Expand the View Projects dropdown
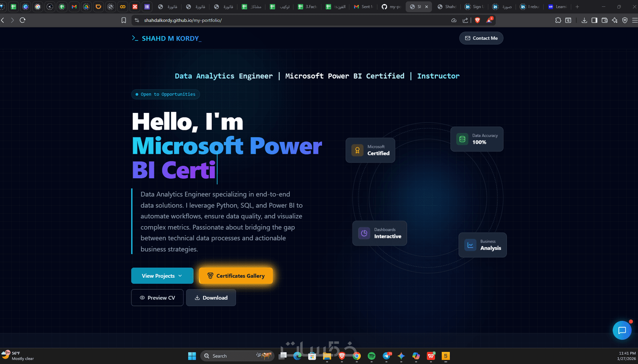Viewport: 638px width, 364px height. [x=162, y=276]
